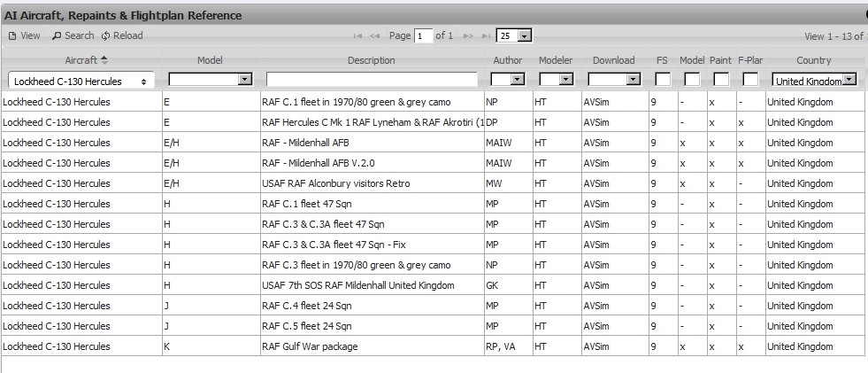Sort by the Description column header

pyautogui.click(x=371, y=60)
